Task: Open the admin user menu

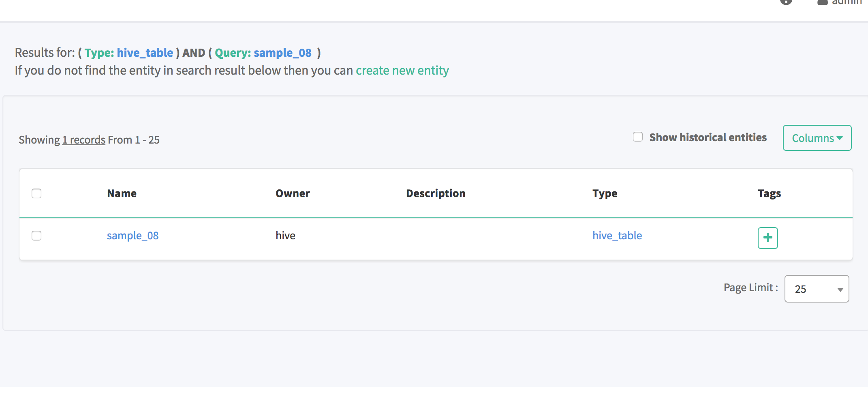Action: (840, 2)
